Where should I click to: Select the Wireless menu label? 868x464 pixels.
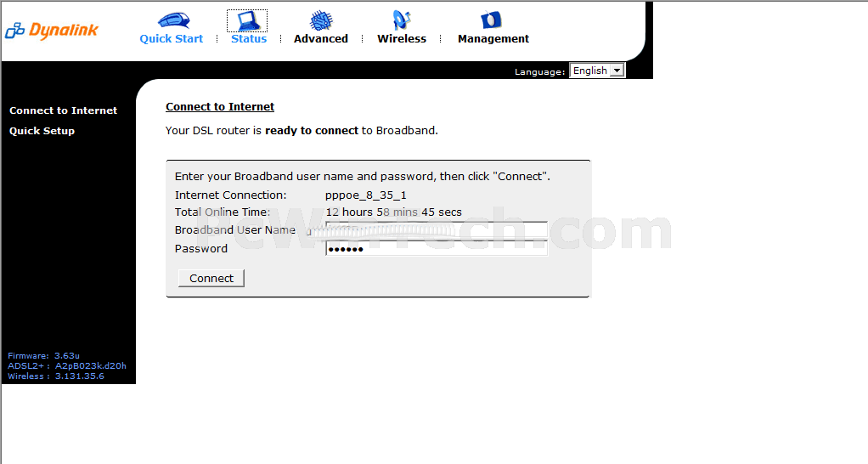coord(402,39)
